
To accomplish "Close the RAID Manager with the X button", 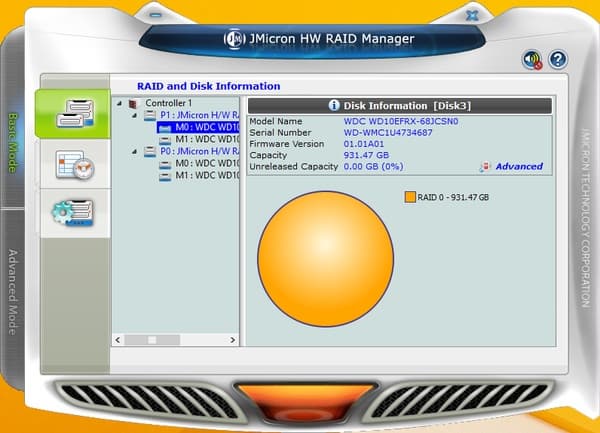I will click(x=472, y=16).
